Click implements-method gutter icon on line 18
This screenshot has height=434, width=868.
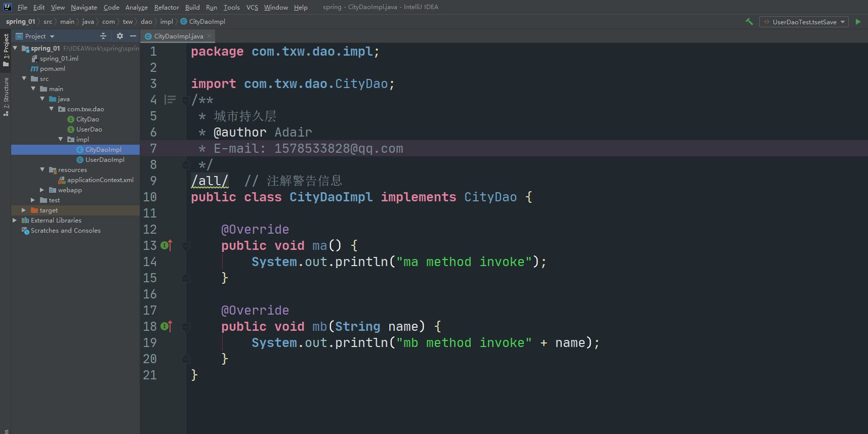(x=167, y=326)
